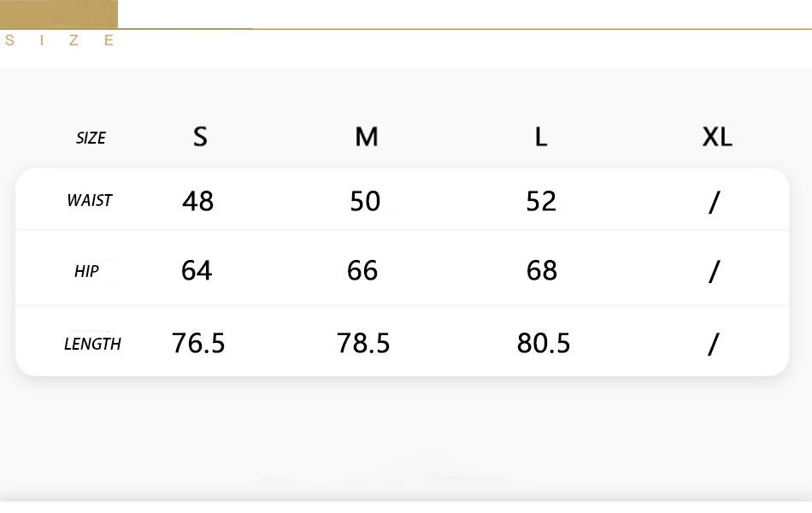The width and height of the screenshot is (812, 513).
Task: Select the M size column header
Action: 367,138
